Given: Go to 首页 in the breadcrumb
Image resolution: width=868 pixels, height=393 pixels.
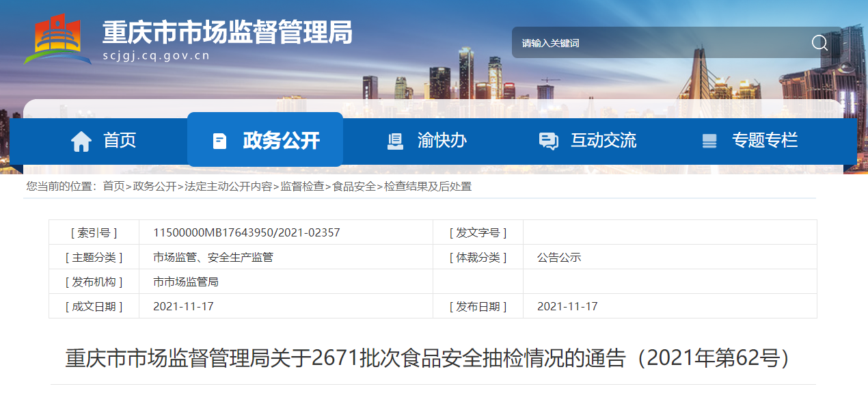Looking at the screenshot, I should pyautogui.click(x=113, y=186).
